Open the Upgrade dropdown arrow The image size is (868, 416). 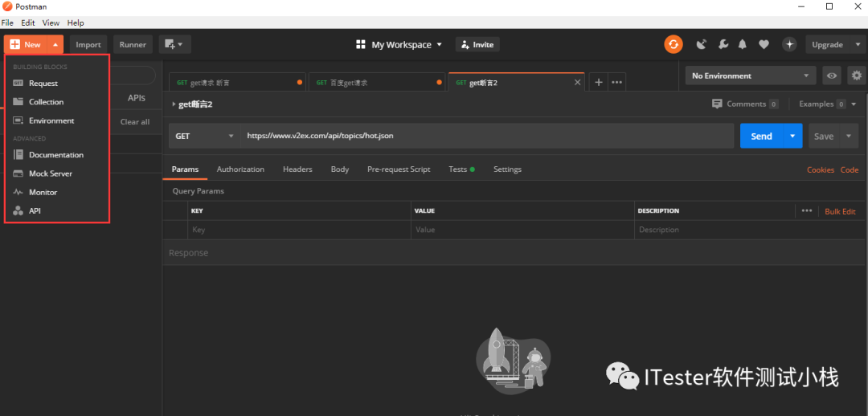pyautogui.click(x=857, y=45)
